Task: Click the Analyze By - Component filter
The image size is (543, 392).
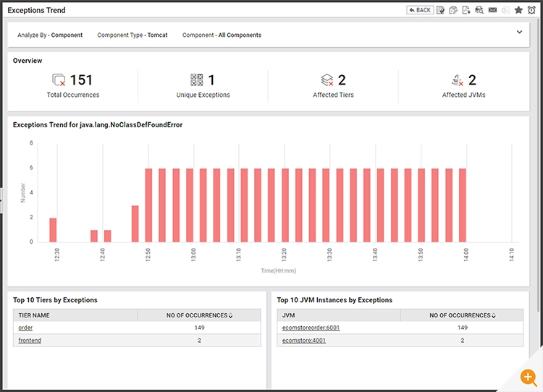Action: tap(50, 35)
